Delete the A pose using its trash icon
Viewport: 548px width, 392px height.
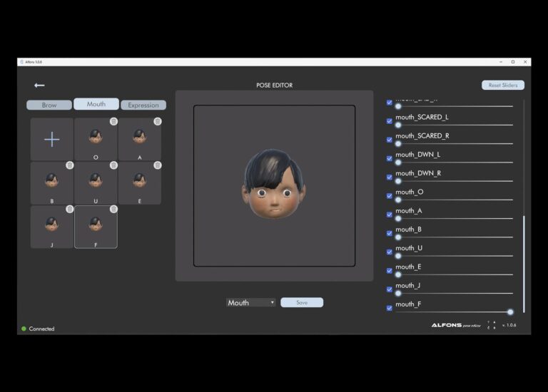157,122
